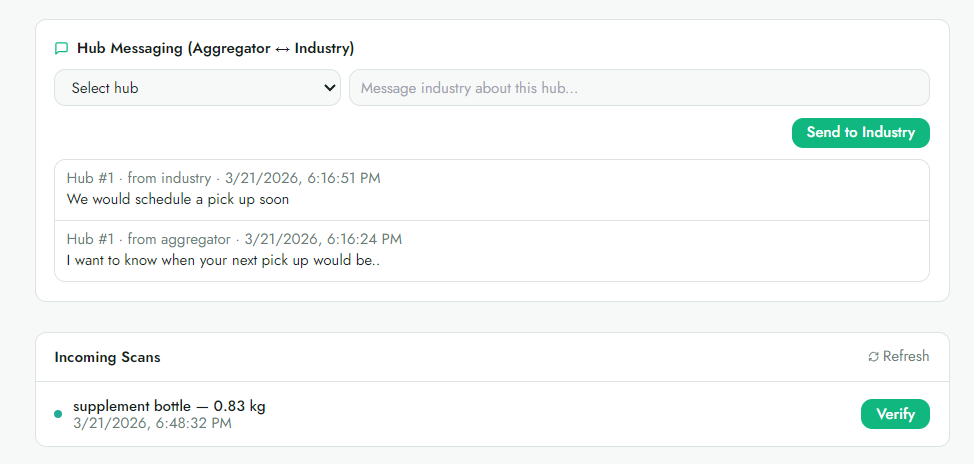Verify the supplement bottle scan

click(895, 414)
